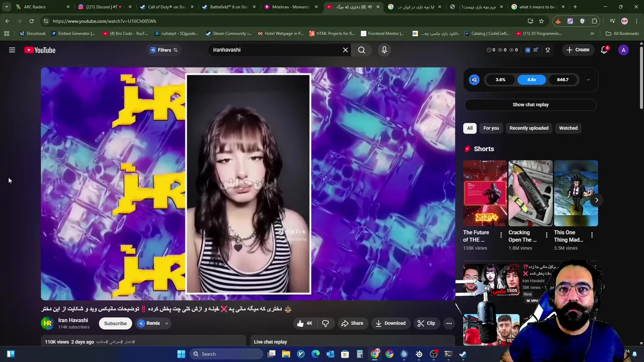Open more actions three-dot menu
This screenshot has width=644, height=362.
(x=449, y=323)
